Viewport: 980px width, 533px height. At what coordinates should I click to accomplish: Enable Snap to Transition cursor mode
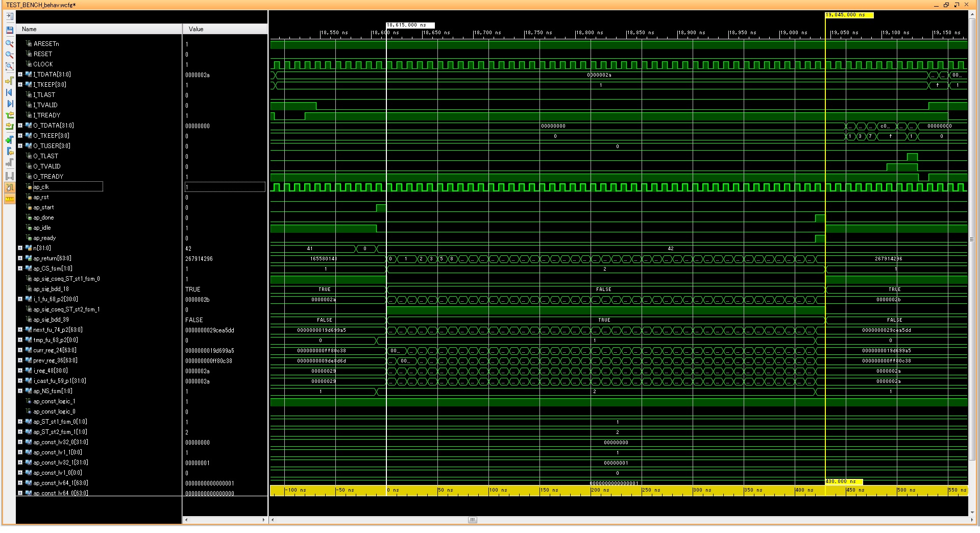coord(9,187)
